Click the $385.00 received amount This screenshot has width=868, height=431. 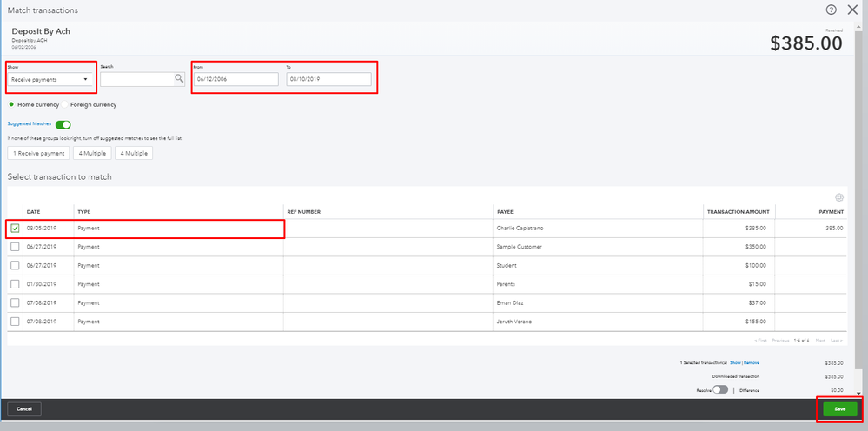pos(806,43)
